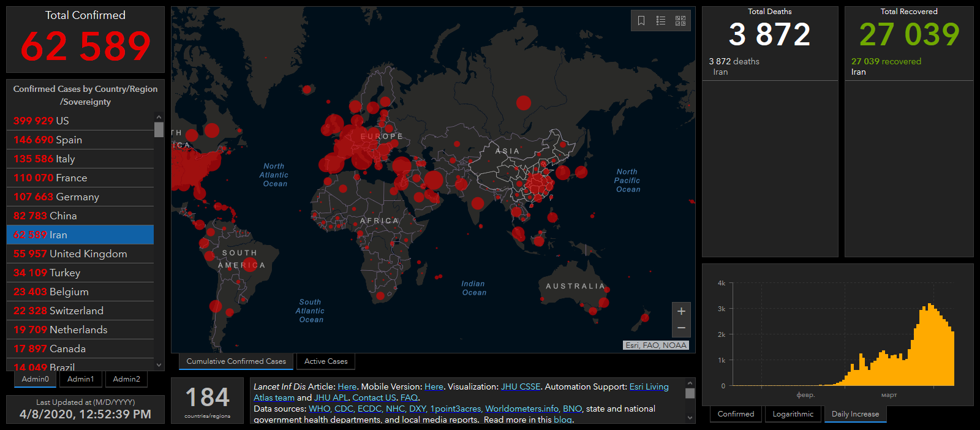Click the tallest bar in daily increase chart
The height and width of the screenshot is (430, 980).
click(930, 344)
